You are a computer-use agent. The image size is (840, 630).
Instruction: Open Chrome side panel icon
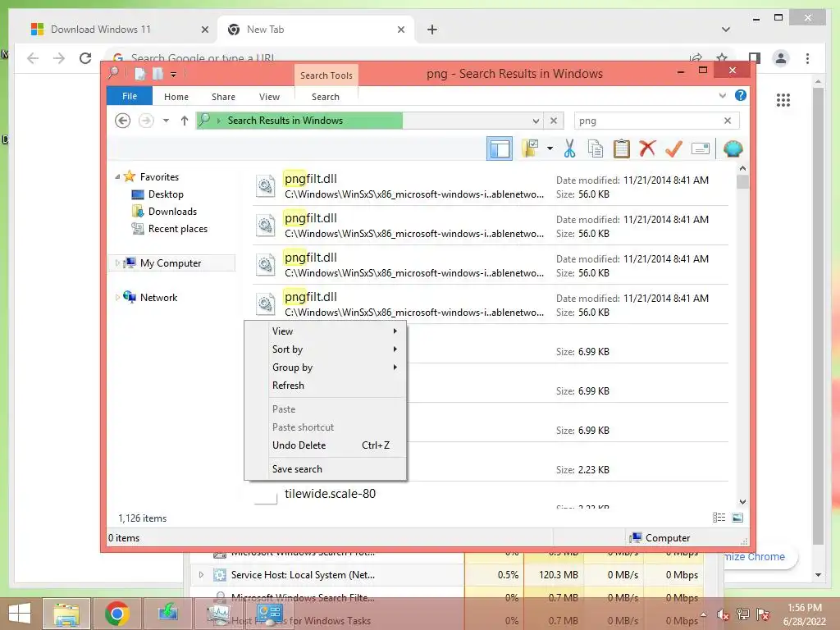(x=755, y=57)
